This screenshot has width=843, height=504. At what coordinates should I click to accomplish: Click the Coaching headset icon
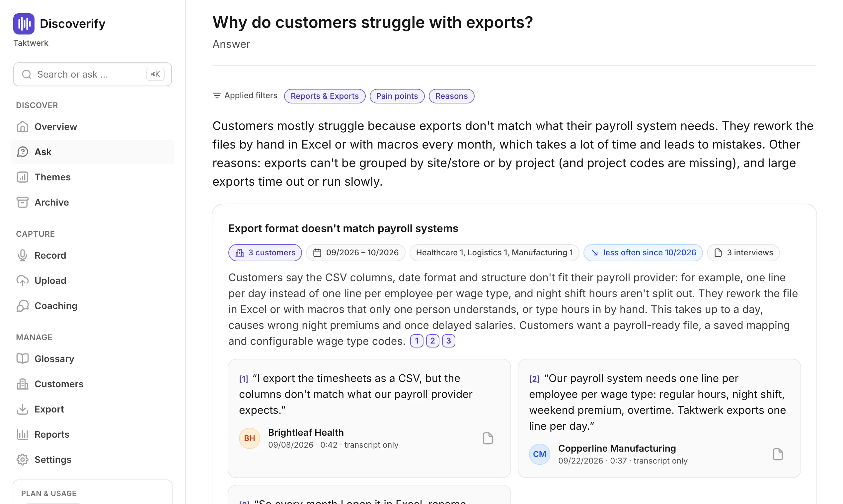pos(23,306)
